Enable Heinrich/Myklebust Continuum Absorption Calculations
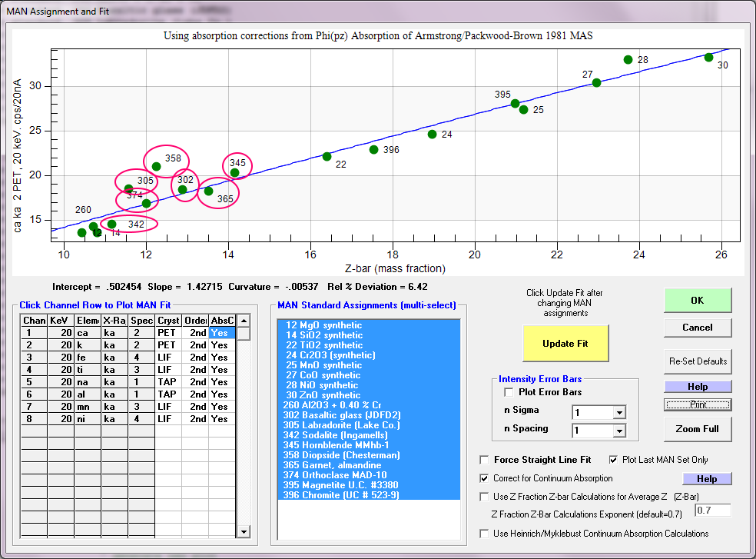This screenshot has width=756, height=559. (x=484, y=534)
